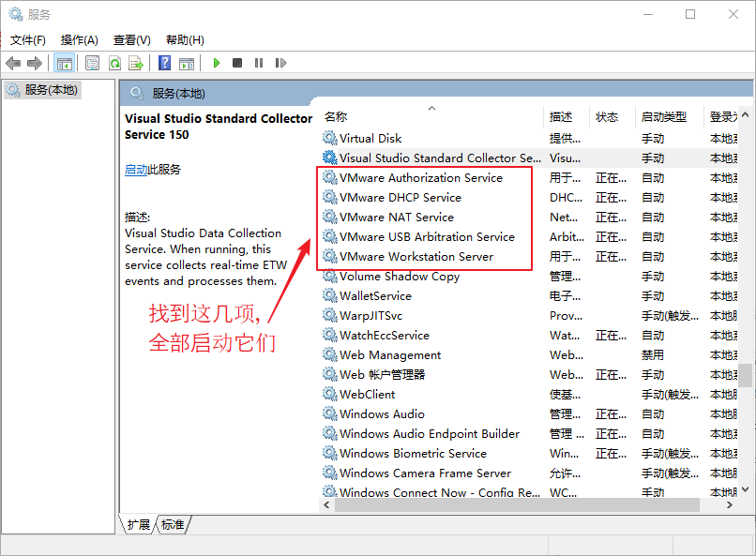Open the Properties toolbar icon
The height and width of the screenshot is (556, 756).
point(92,63)
